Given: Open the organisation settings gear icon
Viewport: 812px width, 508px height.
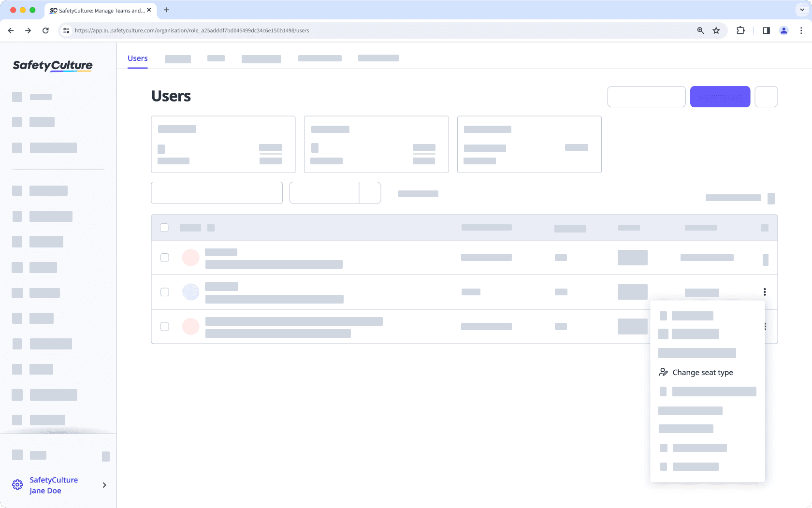Looking at the screenshot, I should point(17,484).
